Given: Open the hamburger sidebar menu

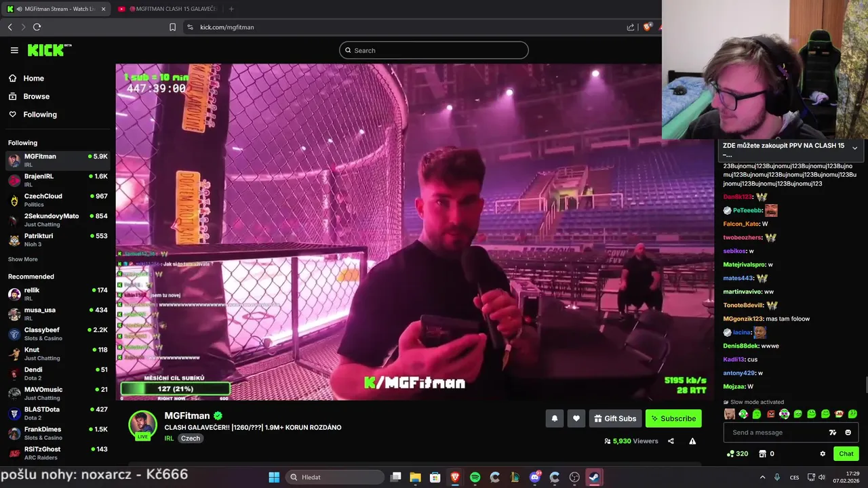Looking at the screenshot, I should (x=14, y=50).
